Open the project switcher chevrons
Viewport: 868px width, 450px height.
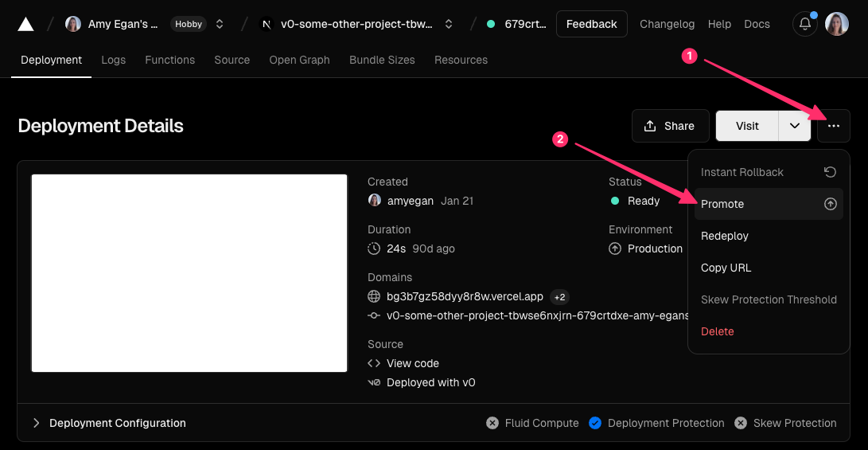(x=449, y=24)
